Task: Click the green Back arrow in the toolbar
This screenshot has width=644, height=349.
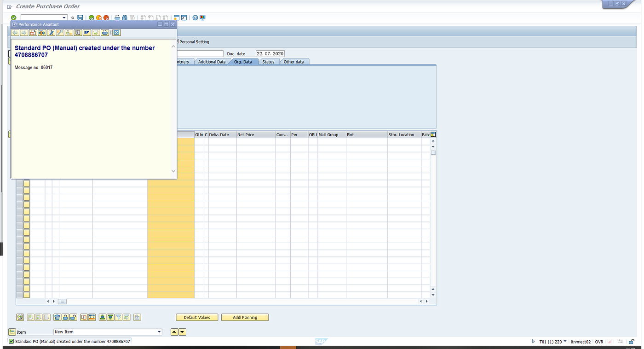Action: tap(92, 17)
